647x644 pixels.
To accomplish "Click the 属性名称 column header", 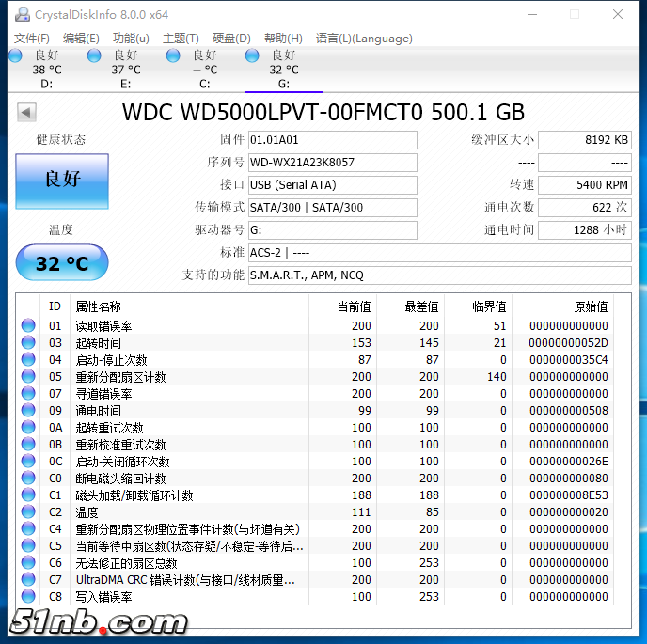I will (x=98, y=306).
